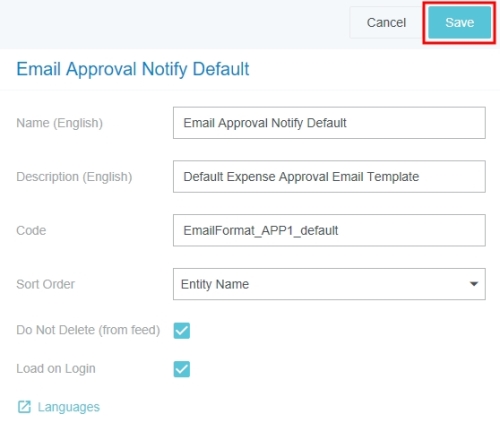
Task: Click the Description (English) label
Action: (74, 177)
